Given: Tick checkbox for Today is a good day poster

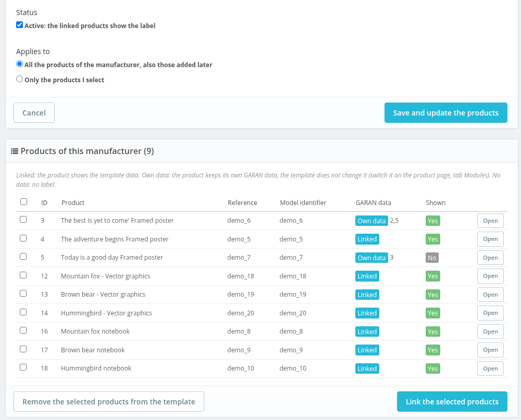Looking at the screenshot, I should click(23, 256).
